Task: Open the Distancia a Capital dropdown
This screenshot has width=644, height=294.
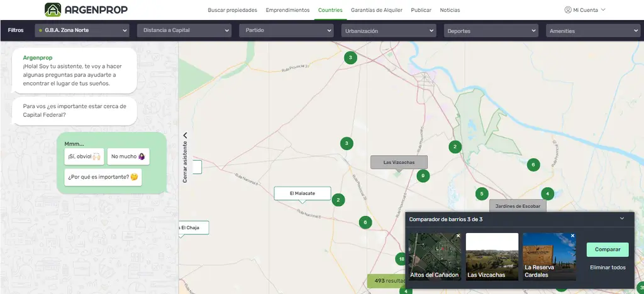Action: click(184, 30)
